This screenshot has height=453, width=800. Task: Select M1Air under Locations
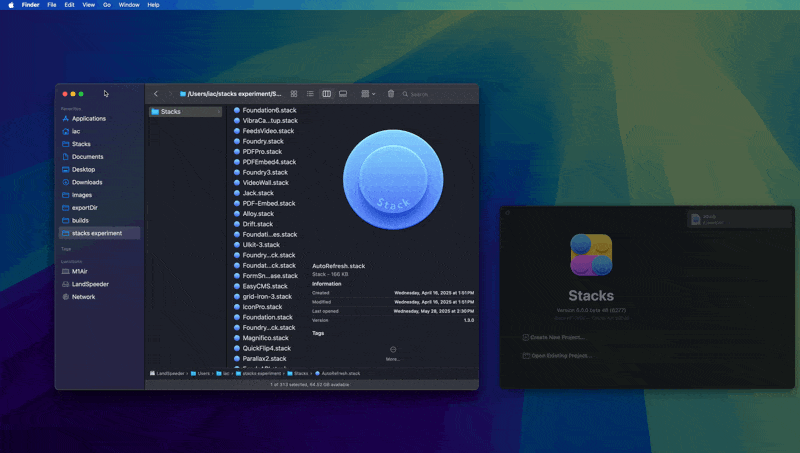coord(79,271)
